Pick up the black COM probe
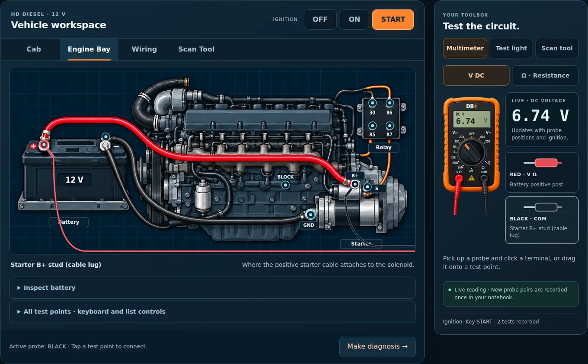The width and height of the screenshot is (588, 364). (542, 220)
